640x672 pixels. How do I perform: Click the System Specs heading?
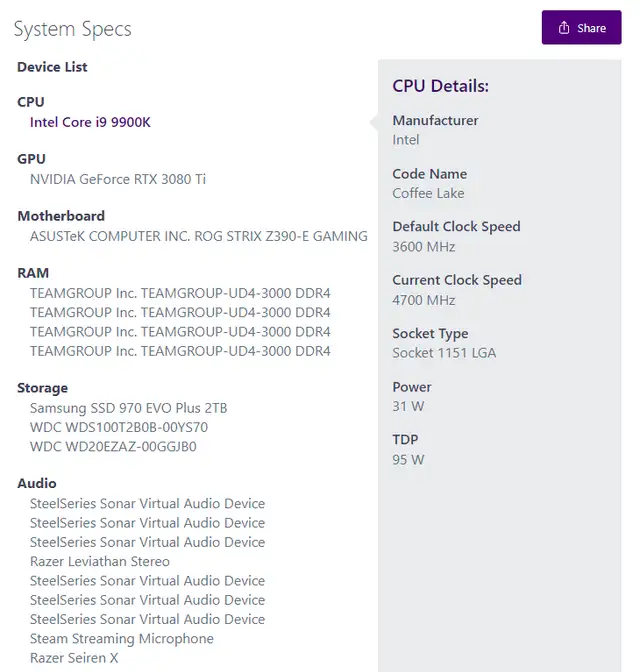pyautogui.click(x=72, y=30)
